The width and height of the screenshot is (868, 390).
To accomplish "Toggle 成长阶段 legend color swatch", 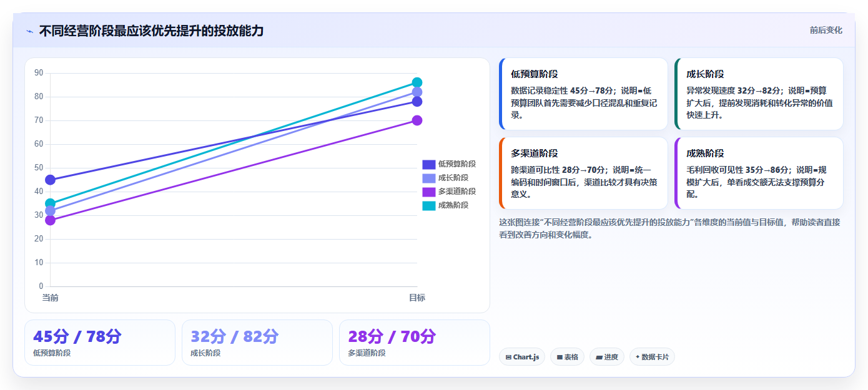I will pos(429,178).
